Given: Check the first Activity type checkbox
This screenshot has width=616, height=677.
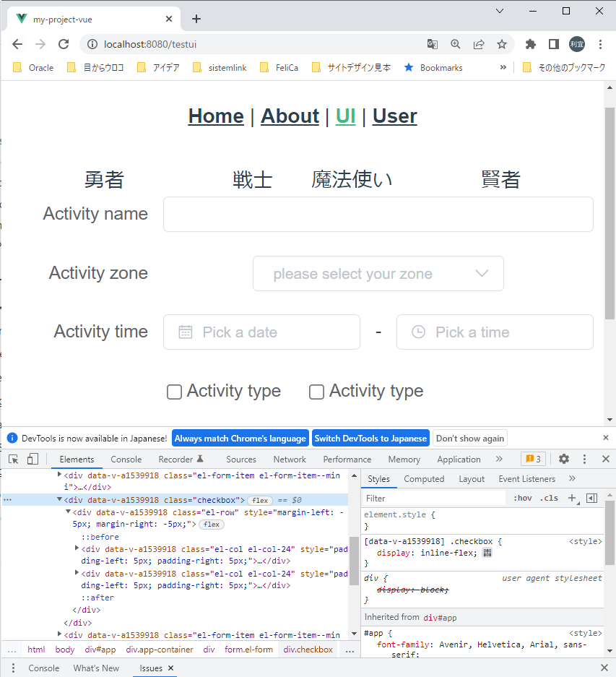Looking at the screenshot, I should [x=174, y=392].
